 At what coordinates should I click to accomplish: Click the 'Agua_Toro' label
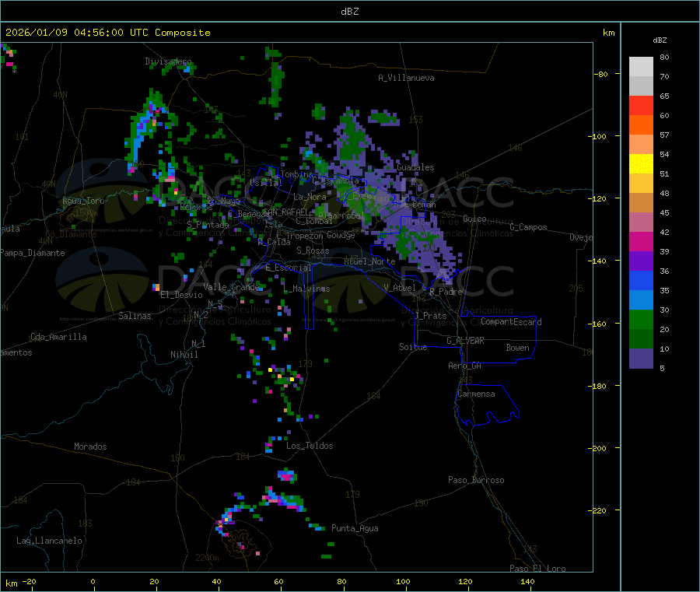tap(83, 201)
